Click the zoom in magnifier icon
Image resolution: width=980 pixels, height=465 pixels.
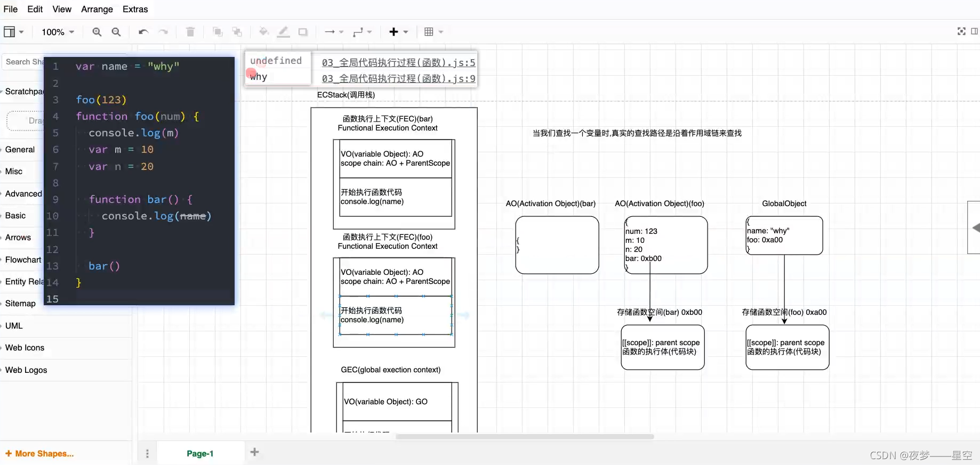[97, 32]
